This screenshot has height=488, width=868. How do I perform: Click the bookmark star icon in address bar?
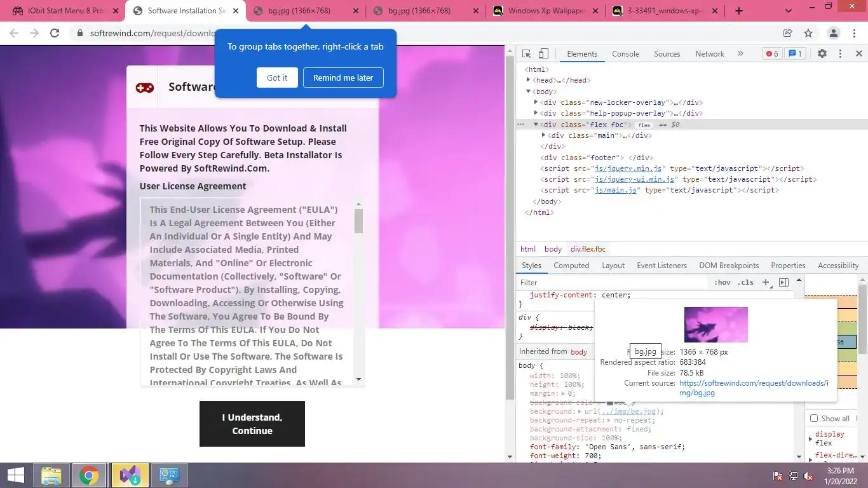pyautogui.click(x=808, y=33)
